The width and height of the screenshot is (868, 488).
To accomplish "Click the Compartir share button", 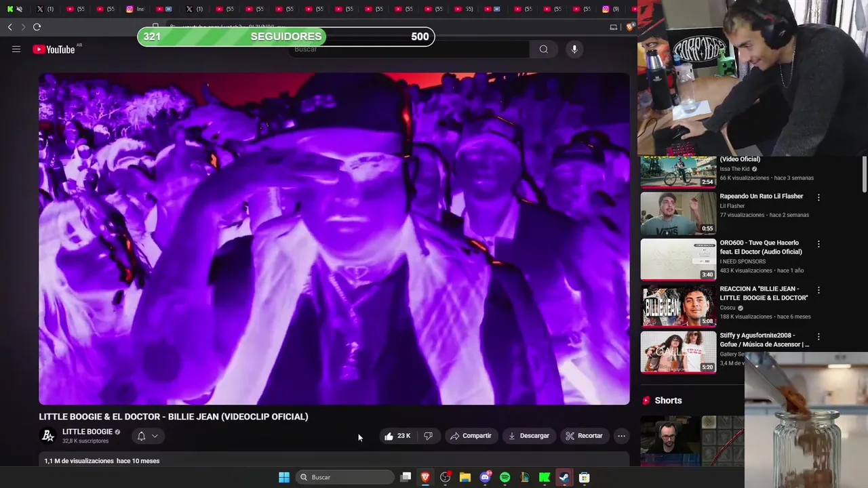I will click(471, 436).
